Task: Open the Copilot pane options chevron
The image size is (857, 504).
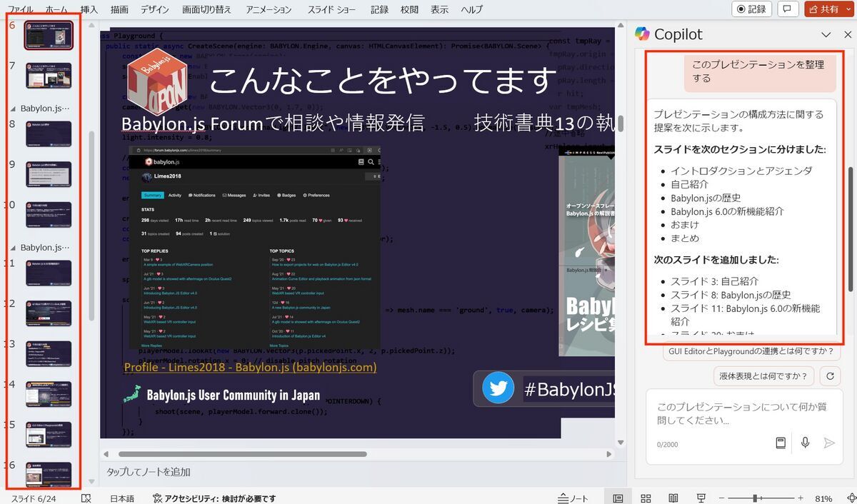Action: coord(826,34)
